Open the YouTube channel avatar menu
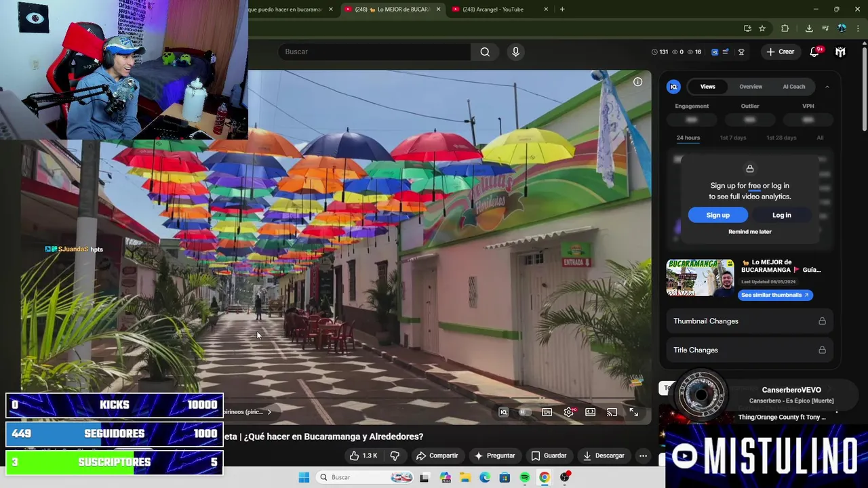 pos(841,52)
